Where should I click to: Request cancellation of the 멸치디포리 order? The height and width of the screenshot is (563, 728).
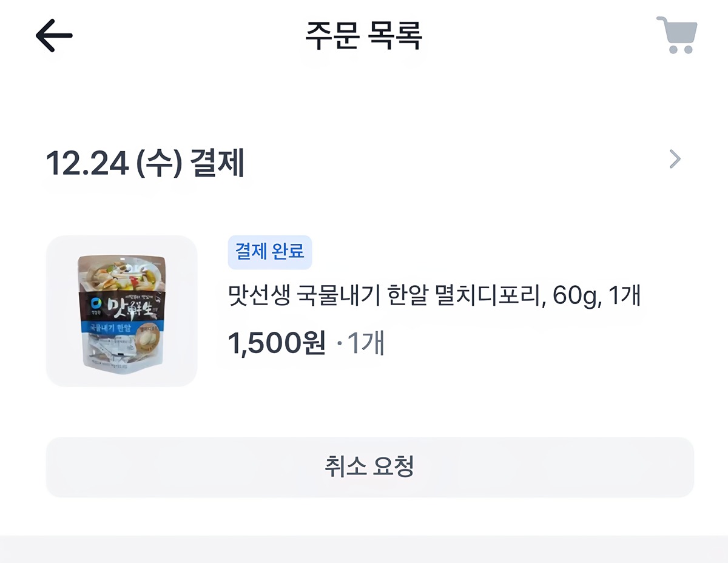[x=369, y=467]
